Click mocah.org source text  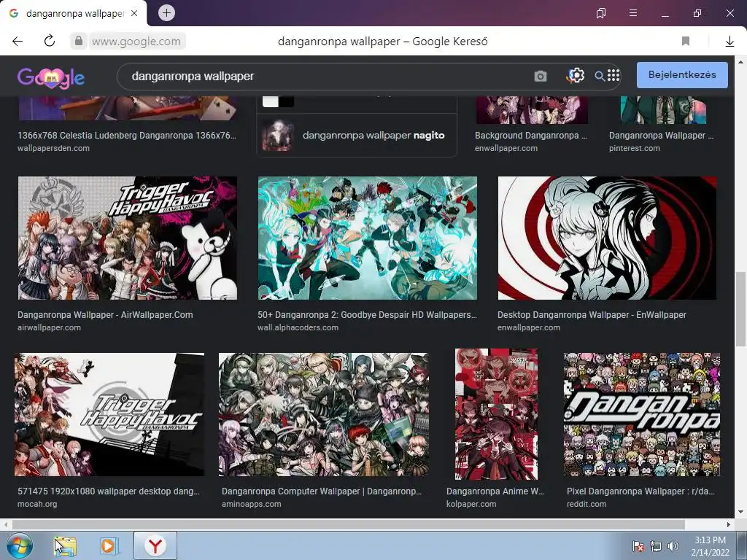pos(37,504)
